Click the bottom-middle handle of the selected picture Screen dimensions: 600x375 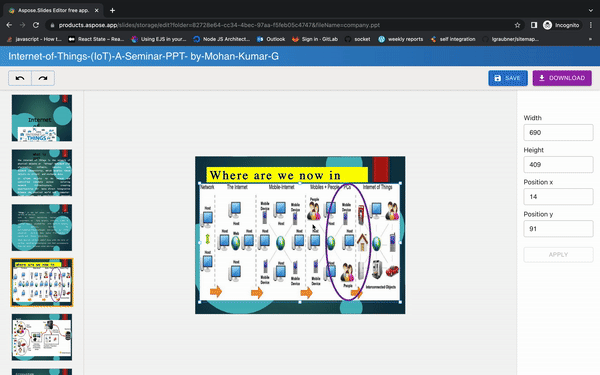[x=300, y=302]
